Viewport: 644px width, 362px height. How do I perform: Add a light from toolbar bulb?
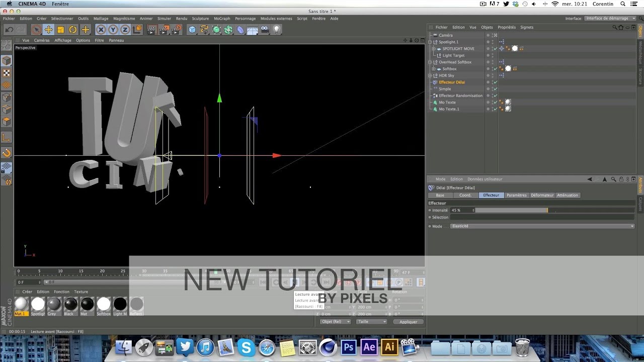pos(276,30)
